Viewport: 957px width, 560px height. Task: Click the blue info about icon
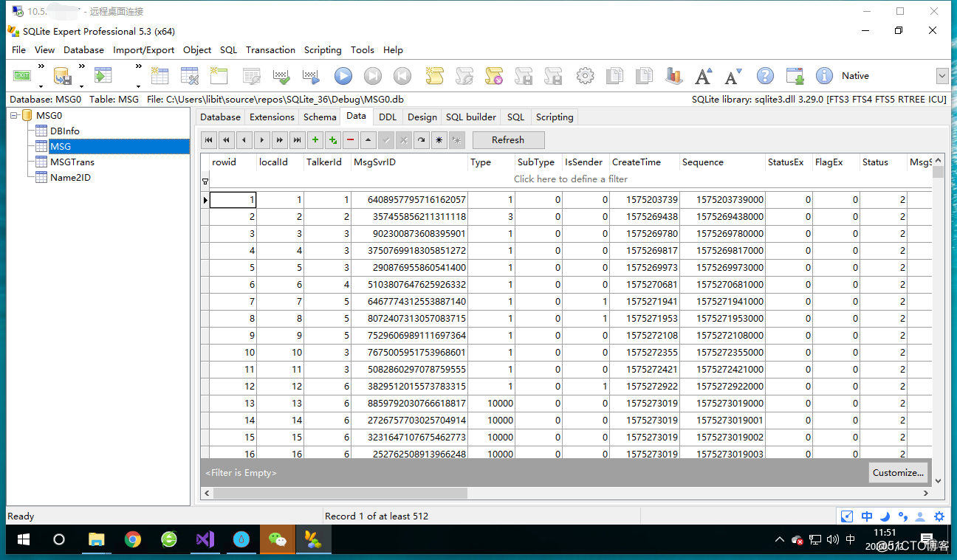[824, 75]
